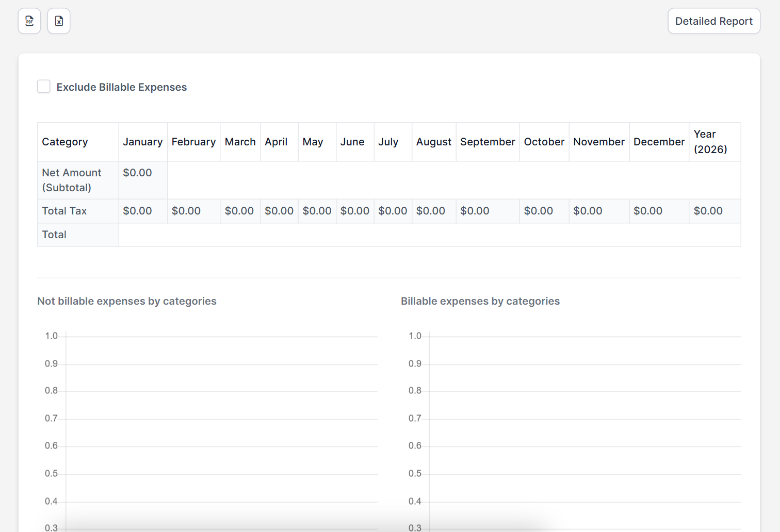Click the Total Tax February $0.00 cell
Viewport: 780px width, 532px height.
tap(194, 211)
